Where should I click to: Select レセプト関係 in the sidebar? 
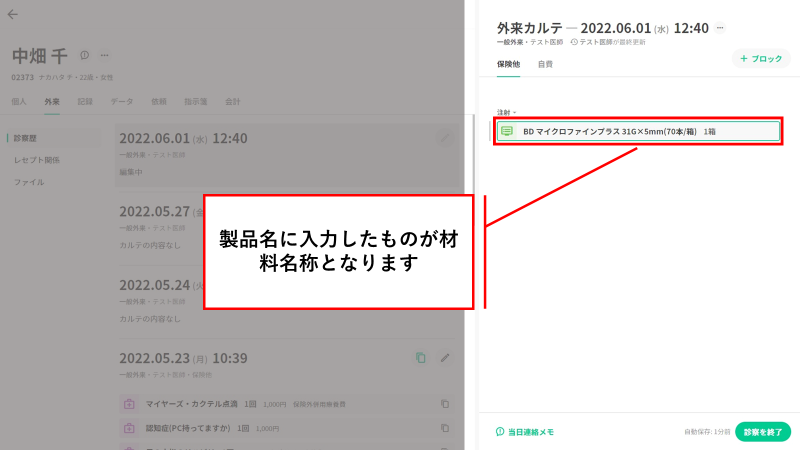click(x=37, y=160)
